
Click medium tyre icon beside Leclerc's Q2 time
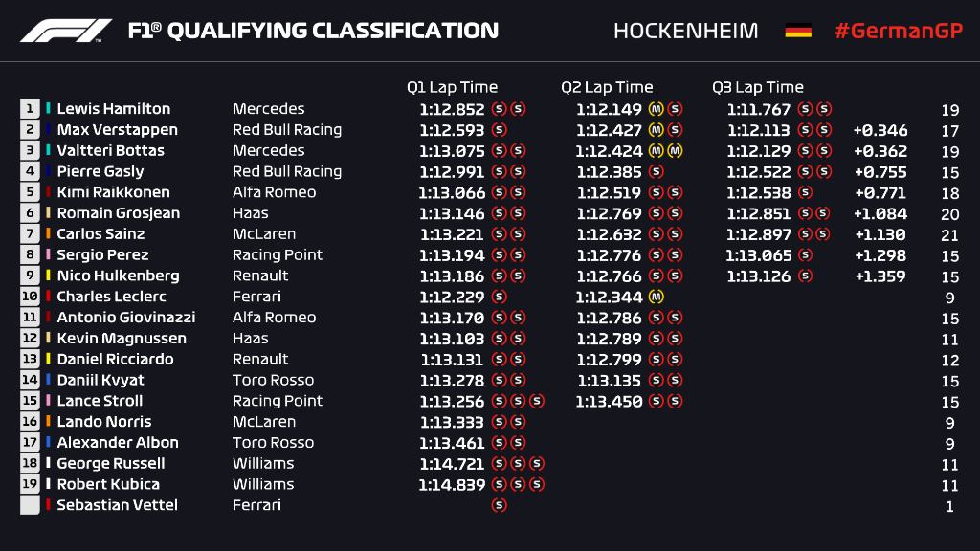[x=656, y=297]
